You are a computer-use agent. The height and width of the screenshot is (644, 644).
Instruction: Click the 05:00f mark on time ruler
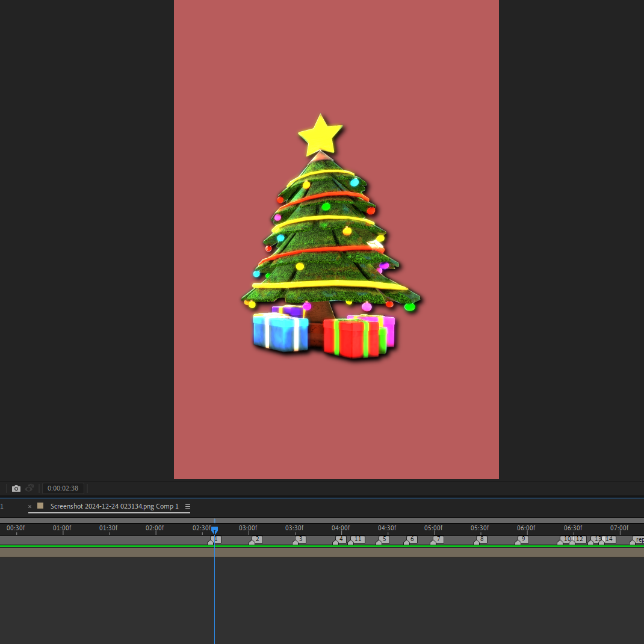pyautogui.click(x=433, y=528)
